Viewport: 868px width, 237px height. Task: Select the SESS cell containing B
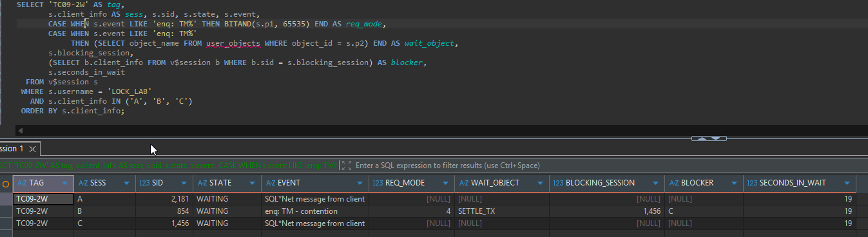coord(104,211)
